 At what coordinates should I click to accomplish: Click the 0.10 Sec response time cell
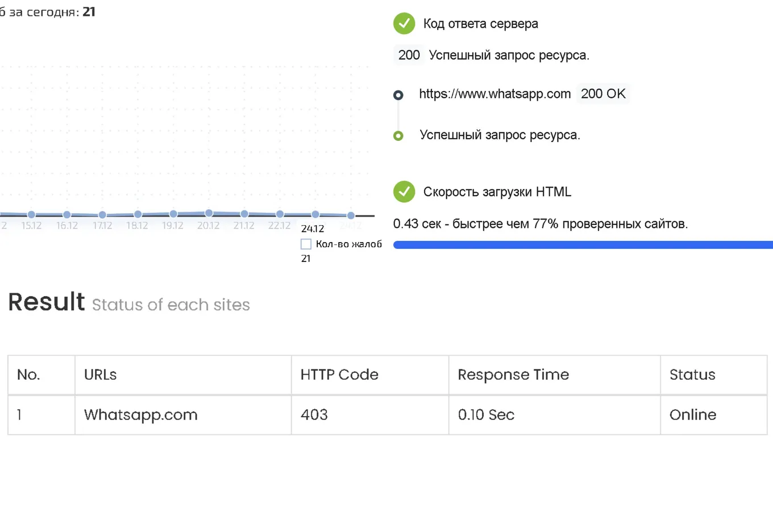pyautogui.click(x=555, y=415)
